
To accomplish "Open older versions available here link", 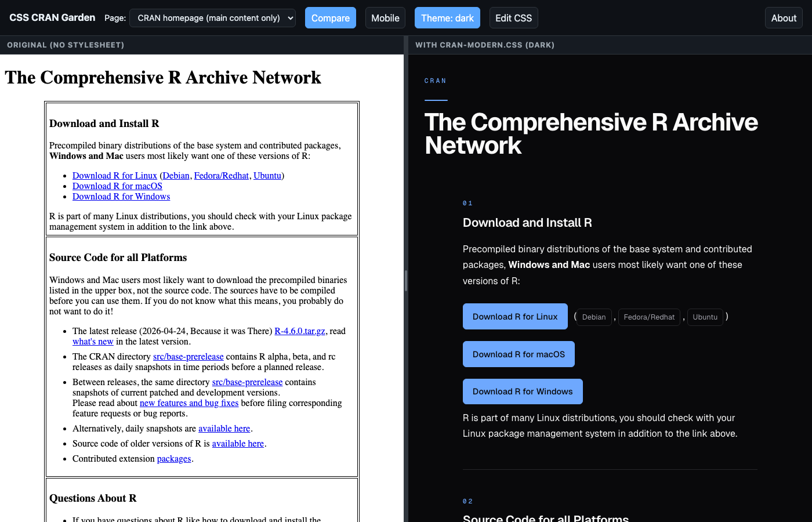I will [x=238, y=444].
